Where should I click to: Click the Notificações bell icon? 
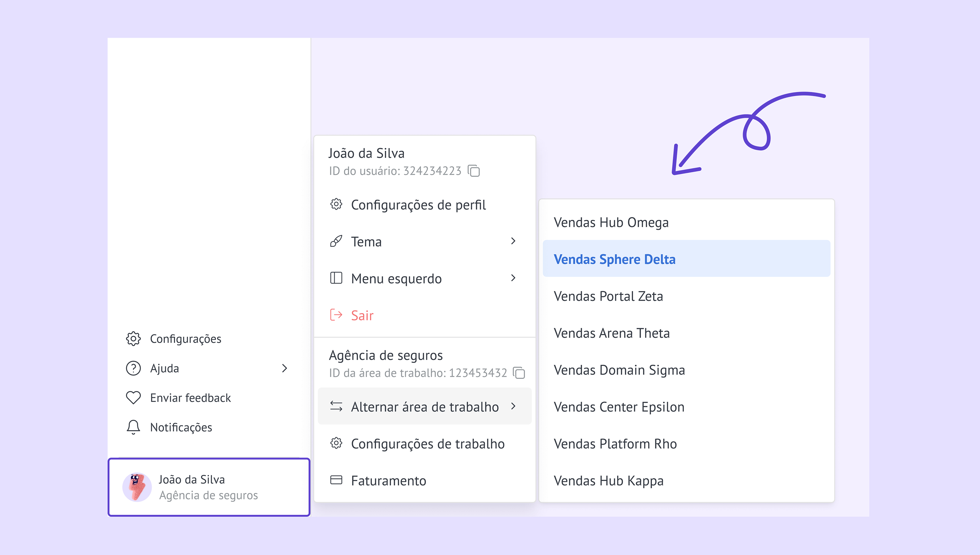[133, 427]
